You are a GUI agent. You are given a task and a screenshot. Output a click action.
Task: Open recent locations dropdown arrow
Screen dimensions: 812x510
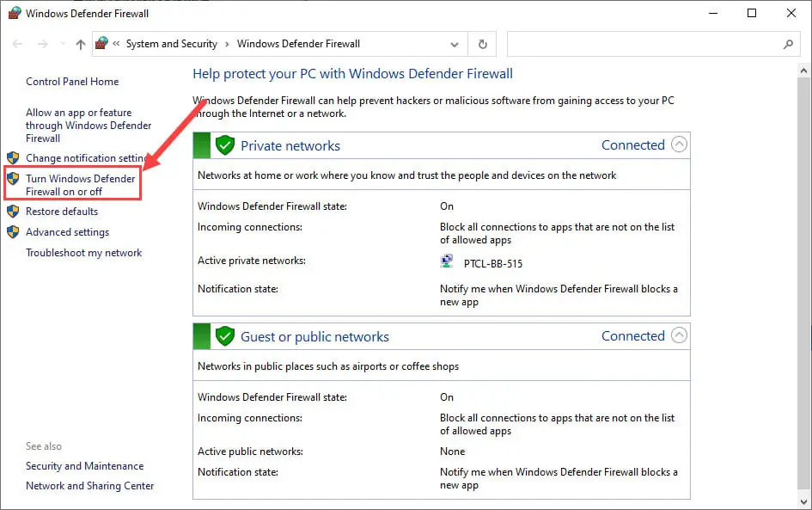click(x=63, y=44)
